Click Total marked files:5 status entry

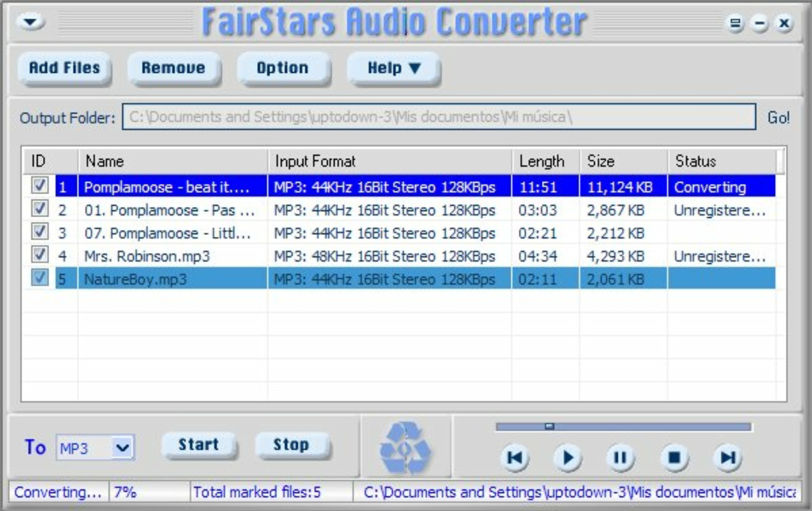[x=271, y=492]
